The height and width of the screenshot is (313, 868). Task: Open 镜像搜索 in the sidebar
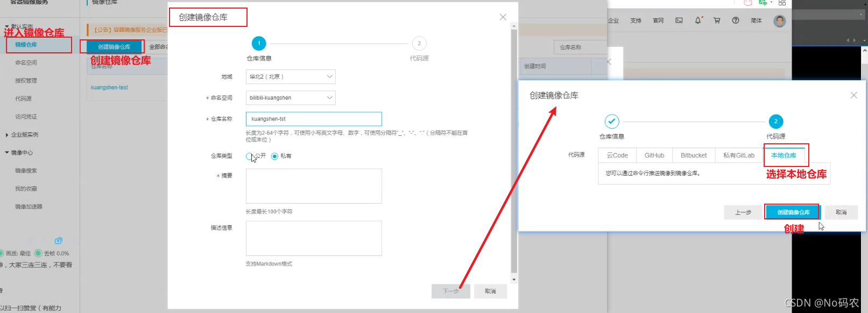(x=26, y=171)
